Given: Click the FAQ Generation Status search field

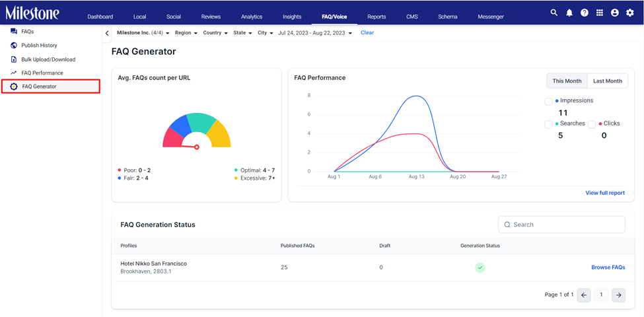Looking at the screenshot, I should [561, 225].
